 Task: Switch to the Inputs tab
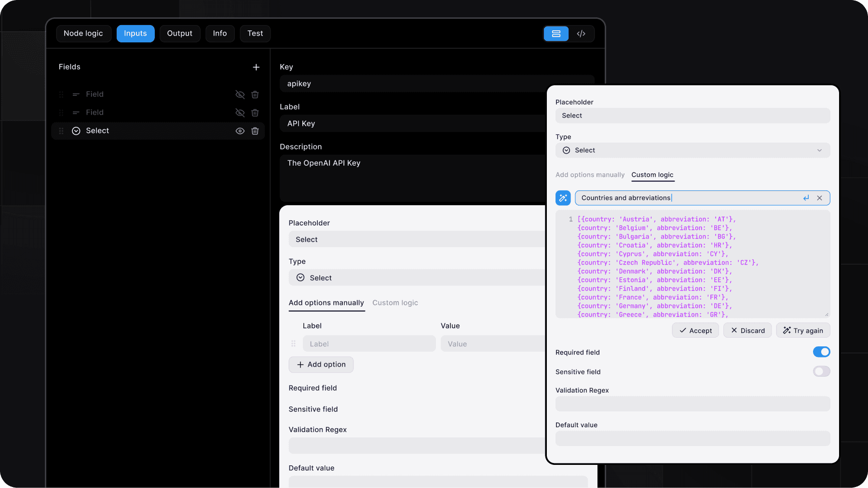[136, 34]
